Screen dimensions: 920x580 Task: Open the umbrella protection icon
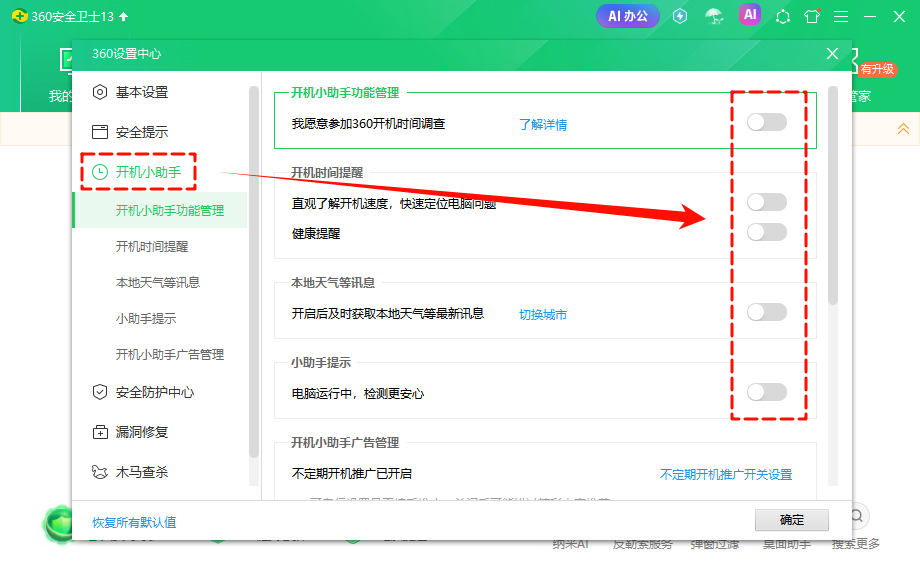[x=714, y=15]
